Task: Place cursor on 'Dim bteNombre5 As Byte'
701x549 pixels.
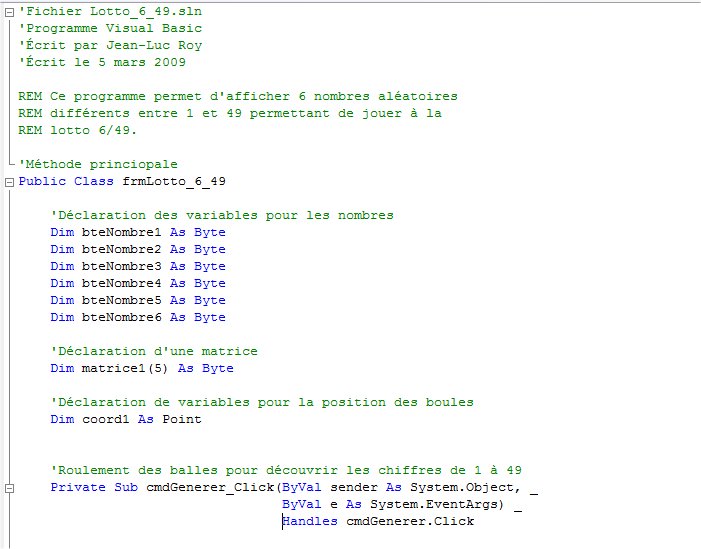Action: point(138,300)
